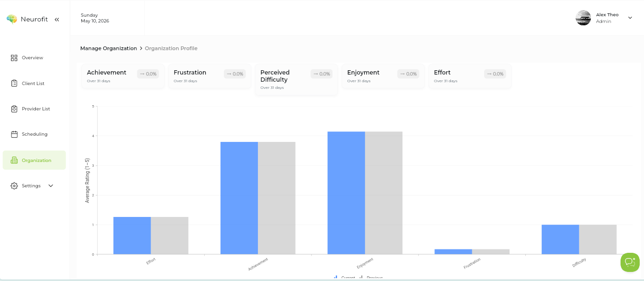Go back to Manage Organization breadcrumb
Screen dimensions: 644x281
tap(109, 48)
